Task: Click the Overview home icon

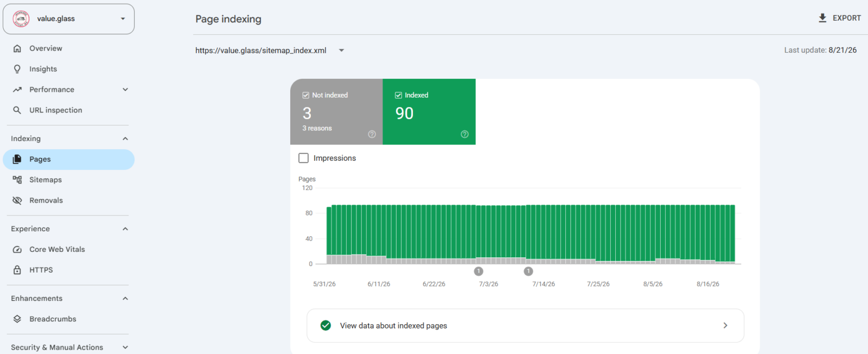Action: (17, 48)
